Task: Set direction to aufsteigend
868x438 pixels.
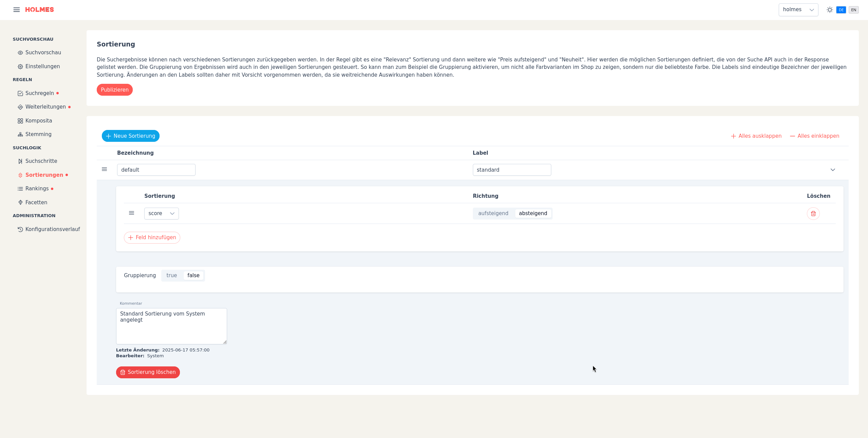Action: tap(493, 213)
